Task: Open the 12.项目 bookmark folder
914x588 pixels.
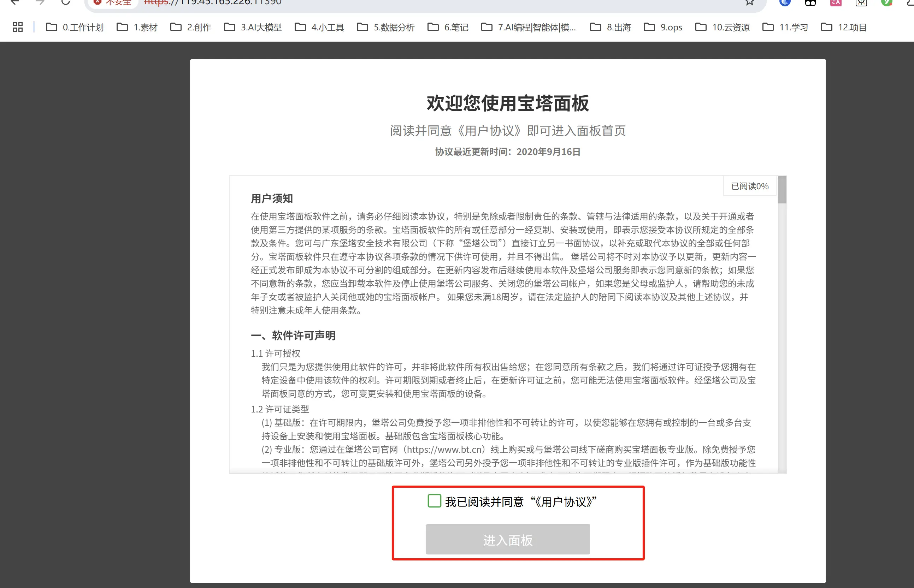Action: pyautogui.click(x=844, y=28)
